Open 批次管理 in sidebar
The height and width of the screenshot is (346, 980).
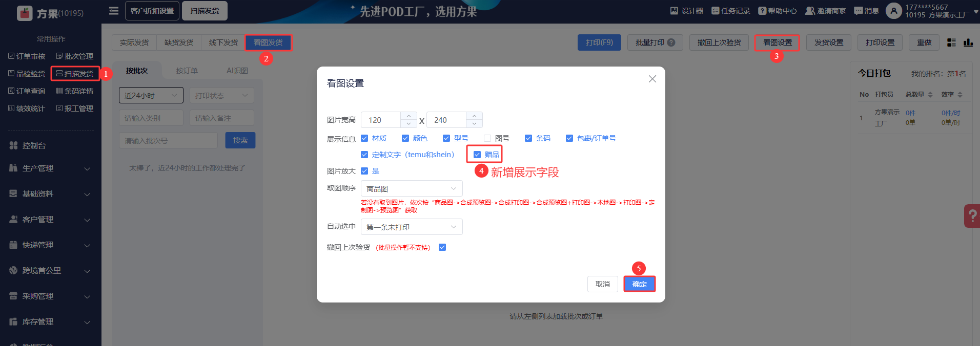tap(75, 56)
